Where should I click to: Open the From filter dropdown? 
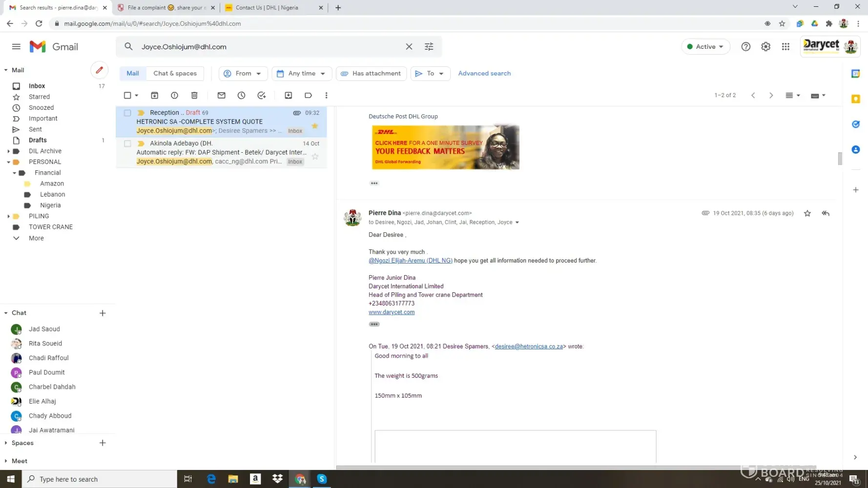[x=243, y=74]
